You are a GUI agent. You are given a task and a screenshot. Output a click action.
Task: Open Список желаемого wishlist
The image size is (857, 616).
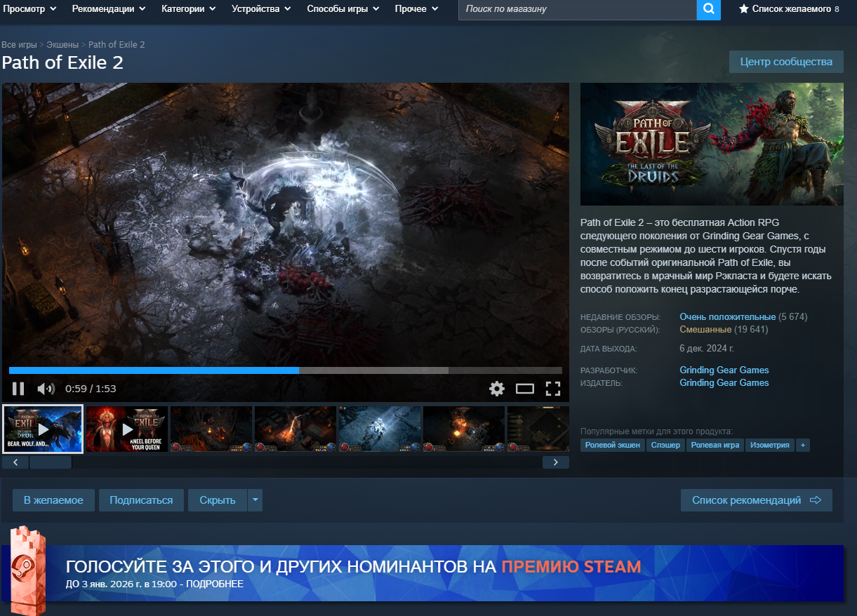pos(789,9)
